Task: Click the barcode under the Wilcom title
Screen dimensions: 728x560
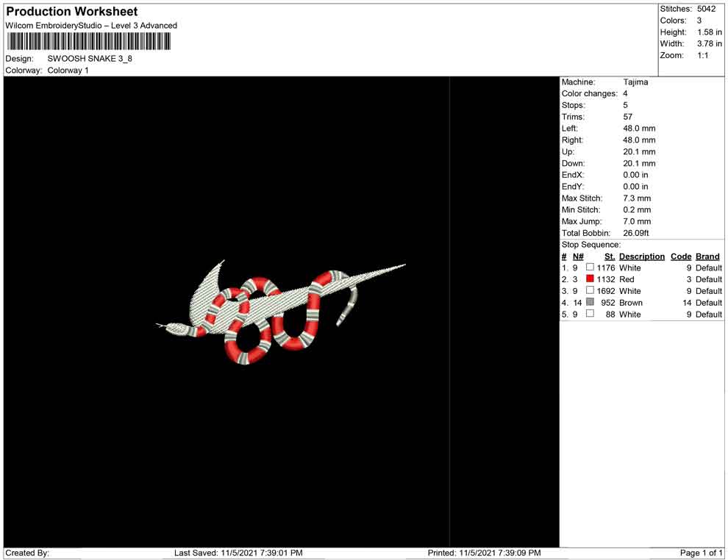Action: coord(88,41)
